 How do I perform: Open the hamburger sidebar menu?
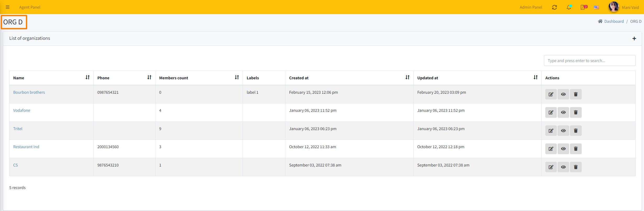tap(8, 7)
